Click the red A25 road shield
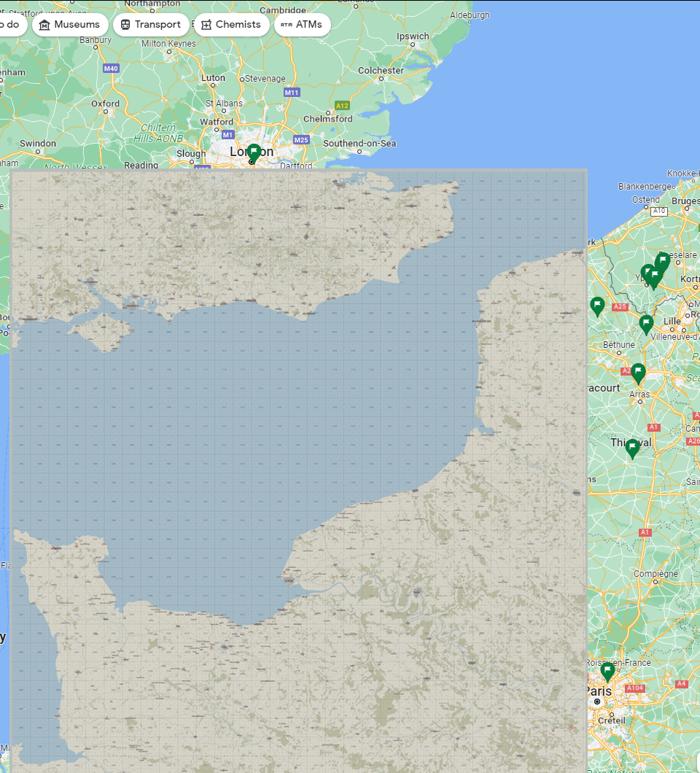Screen dimensions: 700x773 (620, 306)
